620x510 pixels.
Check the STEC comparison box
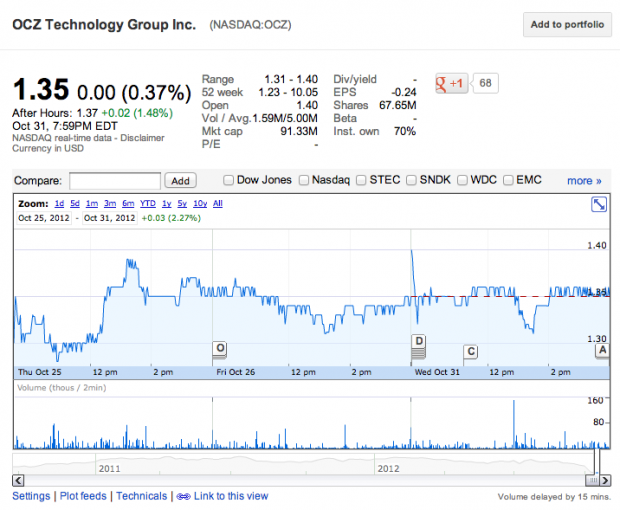click(361, 180)
